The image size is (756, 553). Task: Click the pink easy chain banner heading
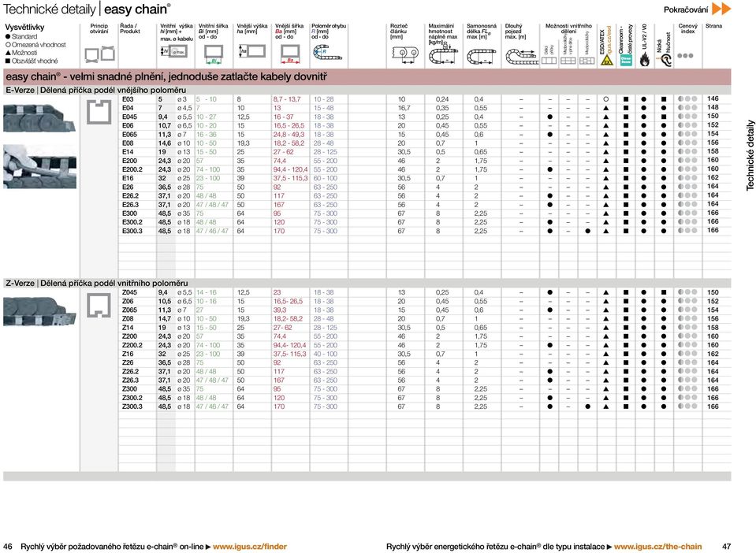pyautogui.click(x=166, y=76)
